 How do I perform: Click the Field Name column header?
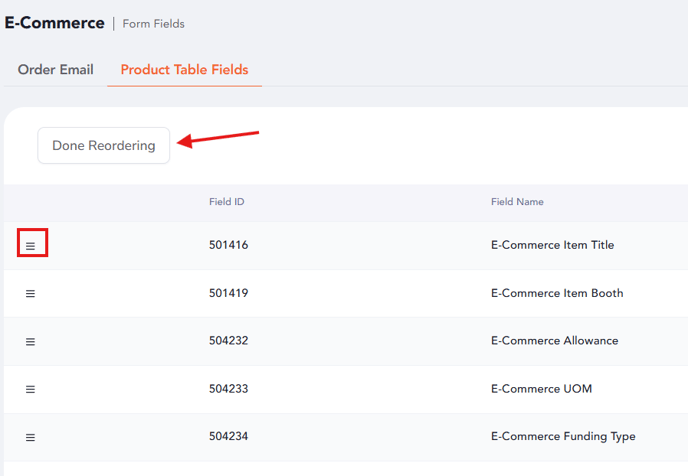coord(517,202)
